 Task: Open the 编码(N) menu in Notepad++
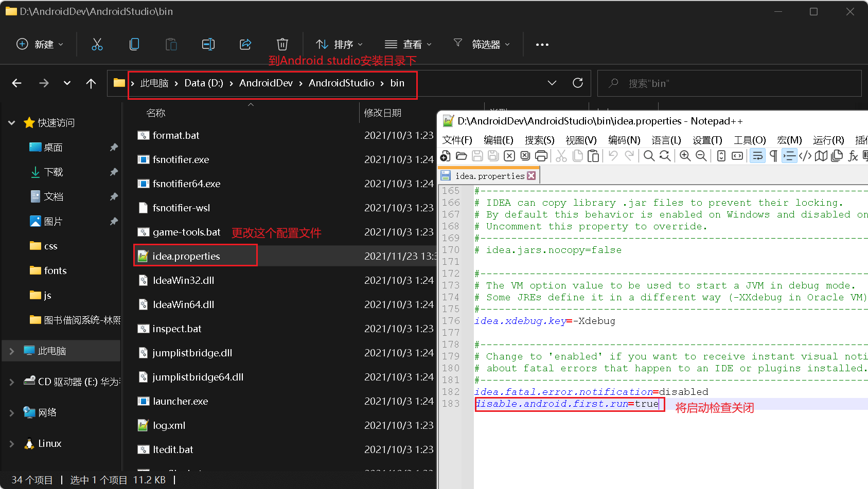point(624,140)
